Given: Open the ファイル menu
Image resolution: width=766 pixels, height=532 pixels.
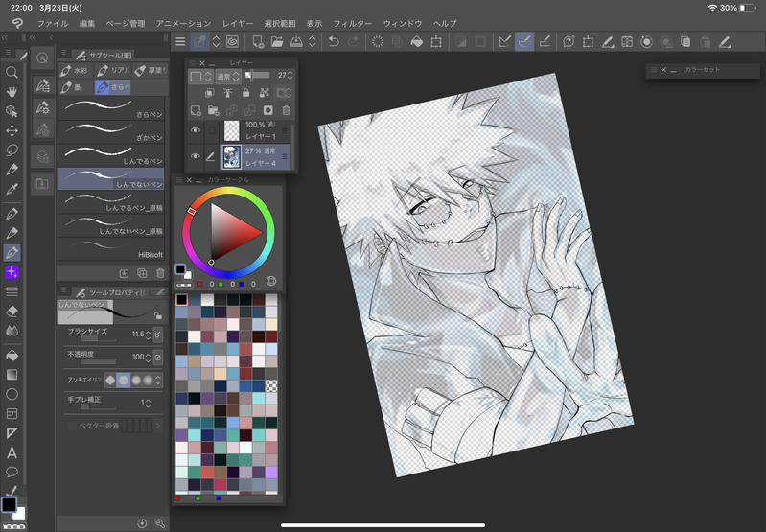Looking at the screenshot, I should [x=53, y=23].
